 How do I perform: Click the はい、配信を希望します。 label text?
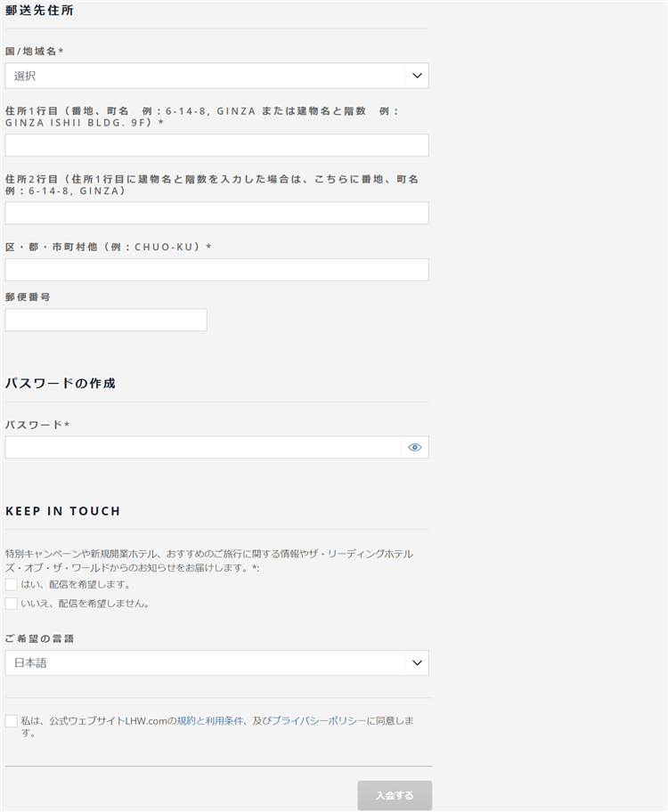point(77,585)
